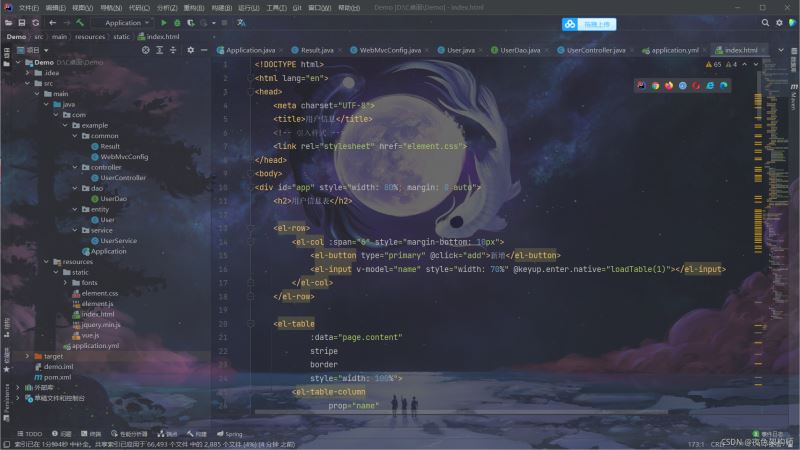Click the editor horizontal scrollbar
The width and height of the screenshot is (800, 450).
[461, 411]
